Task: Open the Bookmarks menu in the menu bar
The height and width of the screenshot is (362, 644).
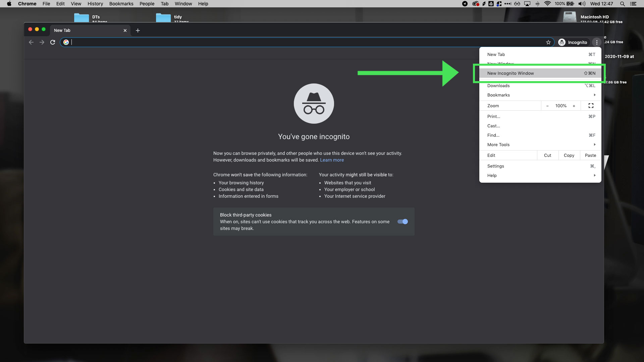Action: pyautogui.click(x=121, y=4)
